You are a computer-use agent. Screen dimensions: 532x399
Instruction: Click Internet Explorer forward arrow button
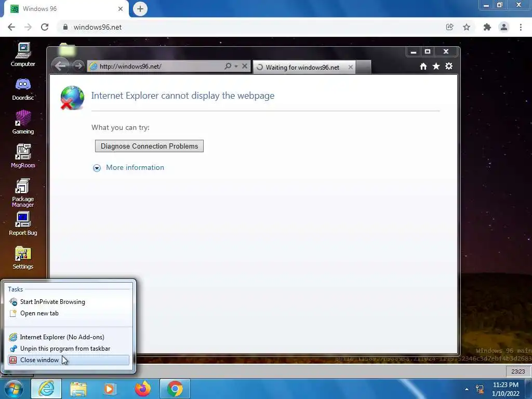coord(78,66)
